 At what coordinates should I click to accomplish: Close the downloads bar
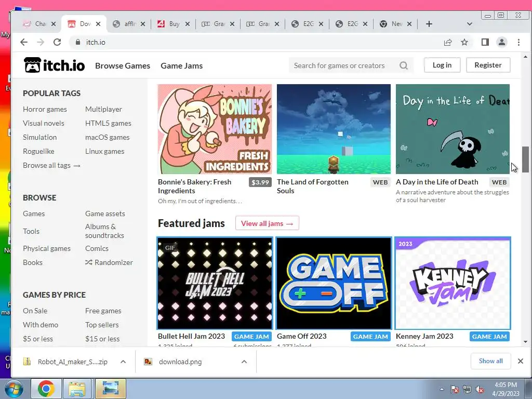click(521, 361)
